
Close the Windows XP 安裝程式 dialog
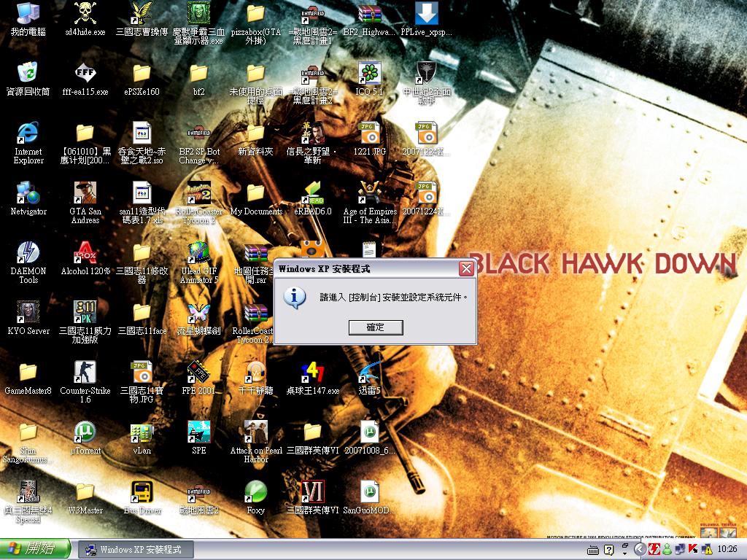(x=466, y=268)
